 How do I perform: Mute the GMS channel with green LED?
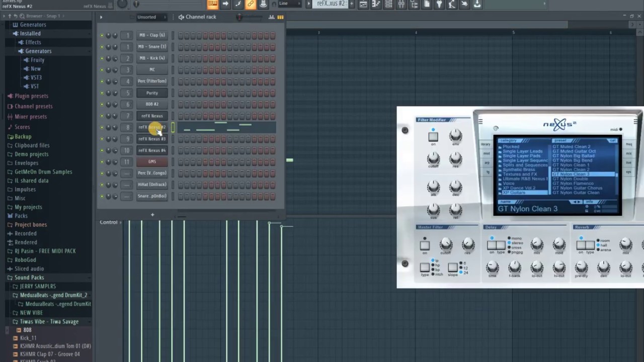click(102, 162)
